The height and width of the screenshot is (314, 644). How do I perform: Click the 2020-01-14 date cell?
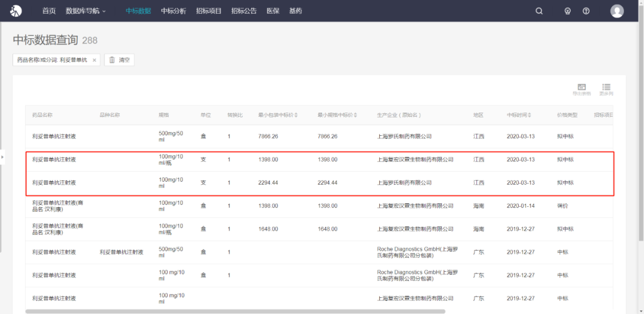(521, 206)
